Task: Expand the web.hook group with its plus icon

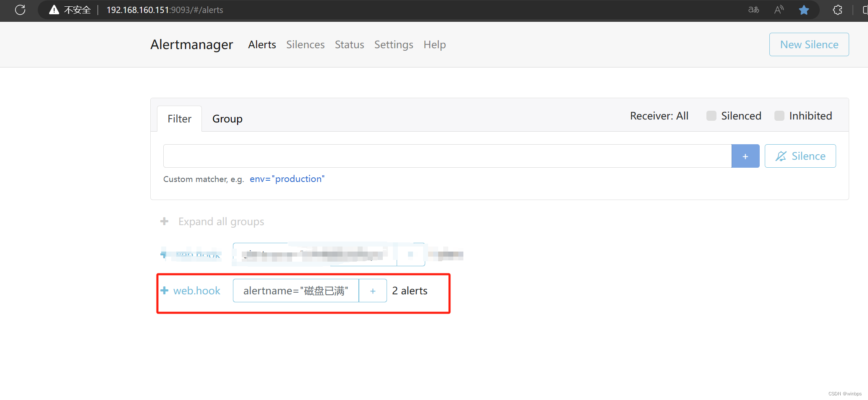Action: pos(164,290)
